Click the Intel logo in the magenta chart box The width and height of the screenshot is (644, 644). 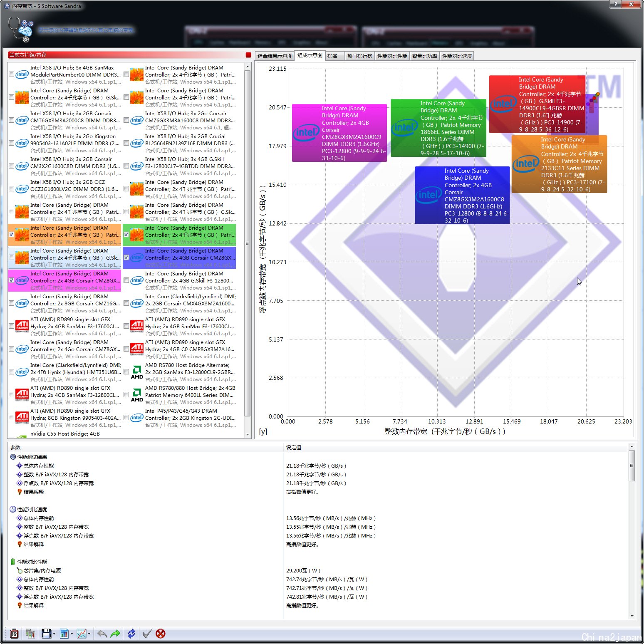coord(306,132)
